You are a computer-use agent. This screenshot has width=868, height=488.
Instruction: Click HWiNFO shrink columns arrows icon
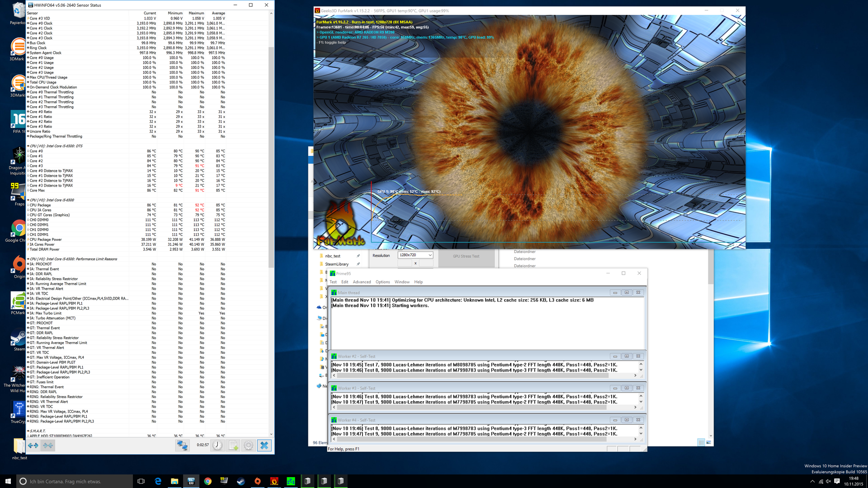click(48, 446)
